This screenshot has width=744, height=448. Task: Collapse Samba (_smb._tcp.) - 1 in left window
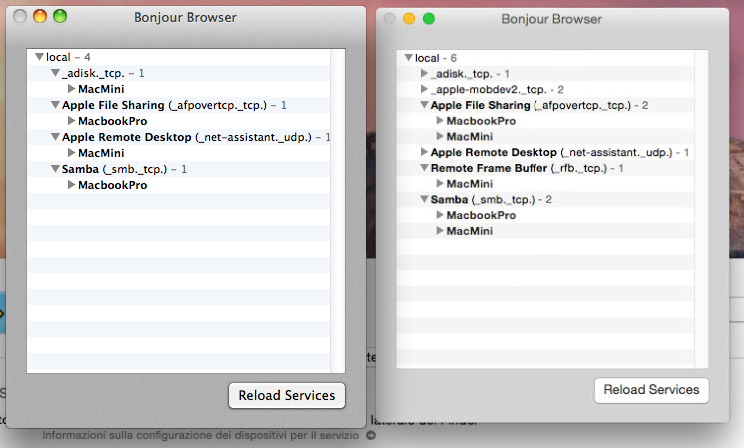click(56, 169)
